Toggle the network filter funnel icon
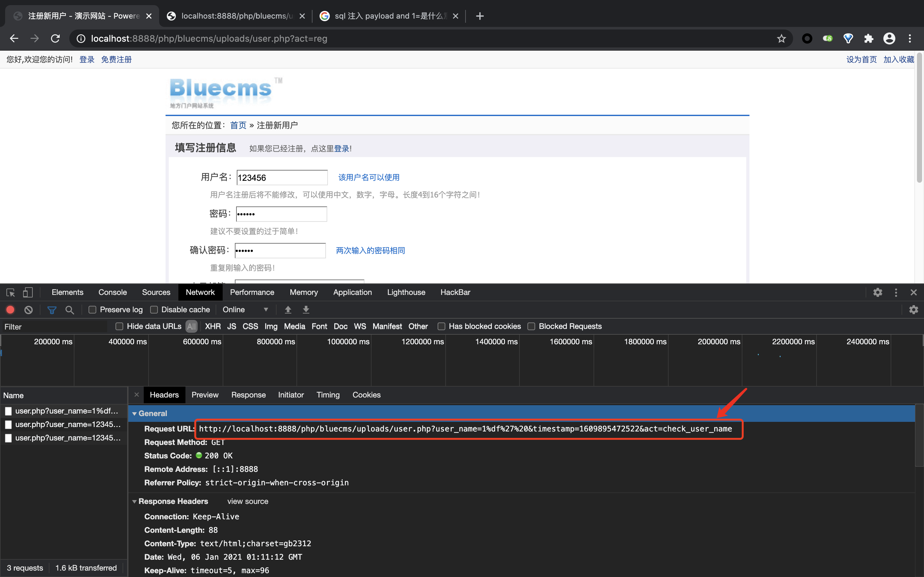The height and width of the screenshot is (577, 924). coord(52,309)
